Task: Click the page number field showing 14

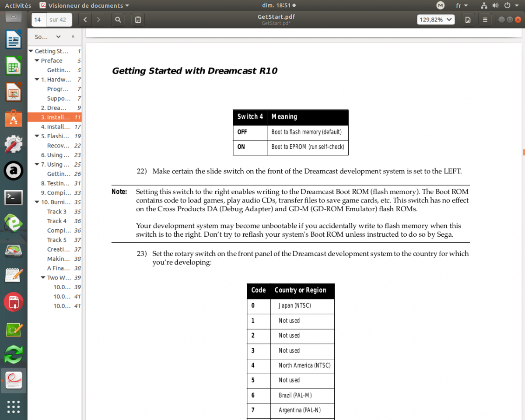Action: click(38, 20)
